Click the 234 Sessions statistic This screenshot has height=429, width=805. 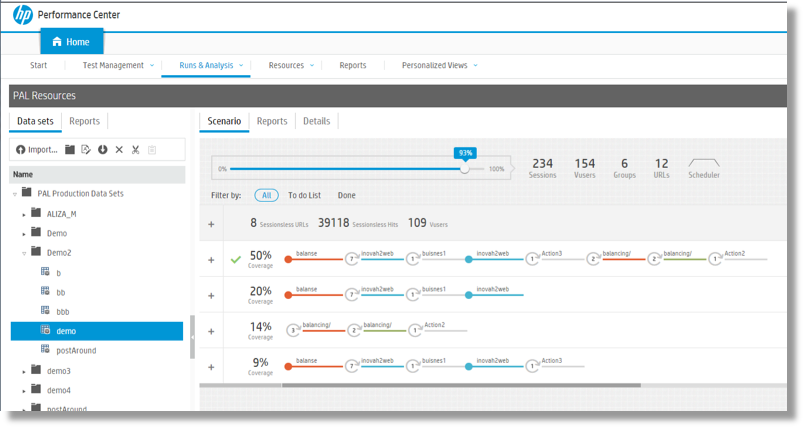pos(543,168)
